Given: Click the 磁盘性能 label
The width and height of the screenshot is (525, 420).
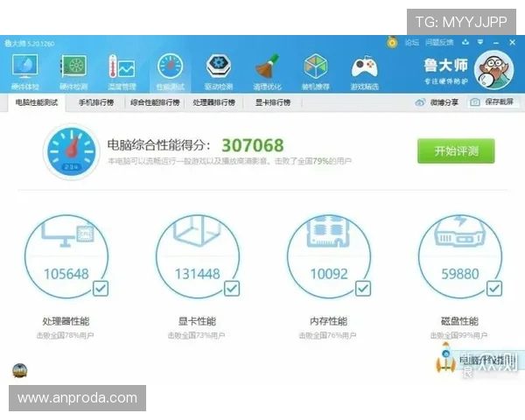Looking at the screenshot, I should 459,321.
